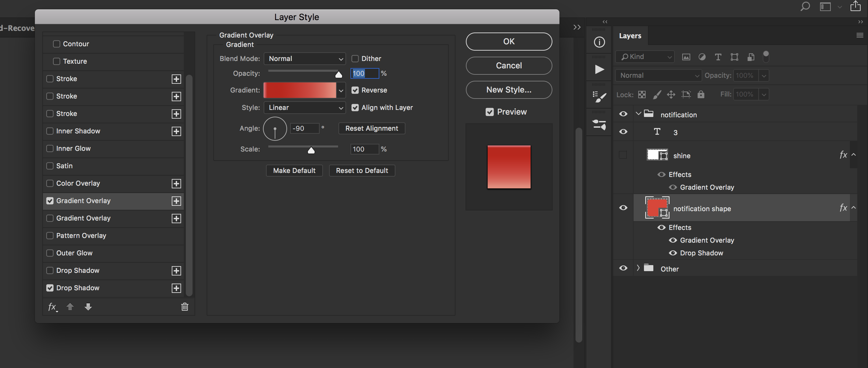The width and height of the screenshot is (868, 368).
Task: Hide the notification group layer eye
Action: (x=623, y=114)
